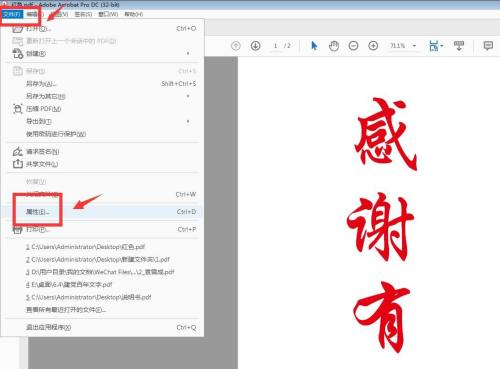Open the 窗口(W) menu in menu bar
This screenshot has height=369, width=500.
108,14
